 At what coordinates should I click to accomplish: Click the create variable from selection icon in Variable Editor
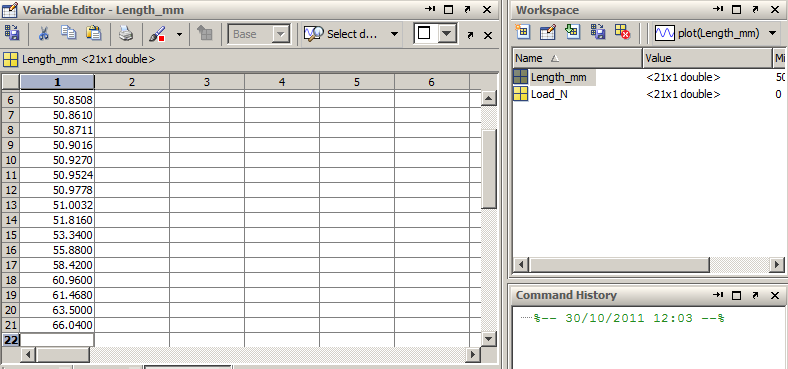click(x=12, y=34)
